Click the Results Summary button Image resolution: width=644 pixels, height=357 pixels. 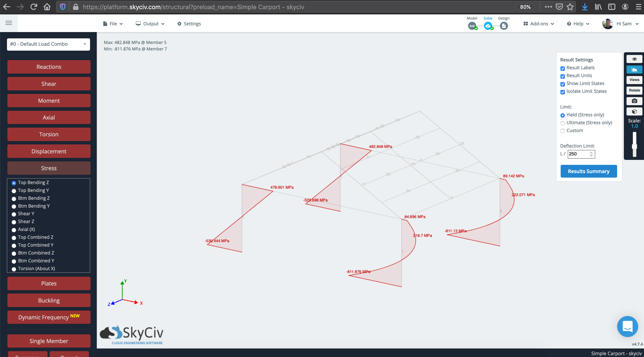588,171
